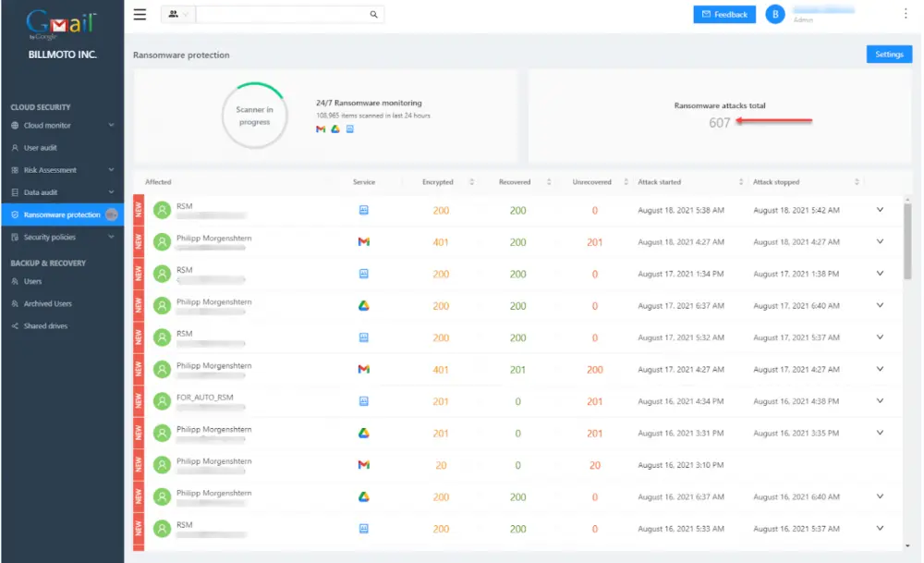The image size is (924, 563).
Task: Click the Feedback button
Action: coord(723,14)
